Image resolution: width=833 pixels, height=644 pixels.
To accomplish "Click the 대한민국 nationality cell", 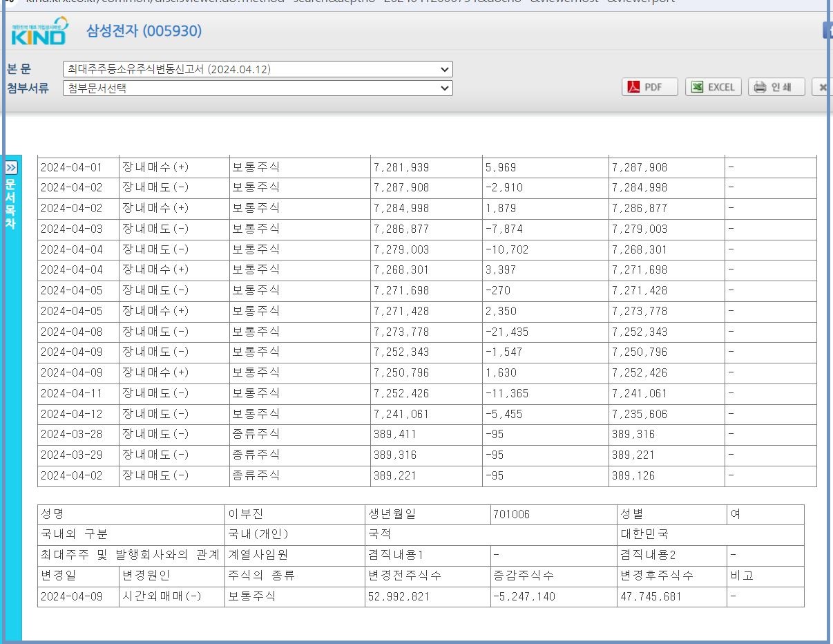I will tap(710, 535).
